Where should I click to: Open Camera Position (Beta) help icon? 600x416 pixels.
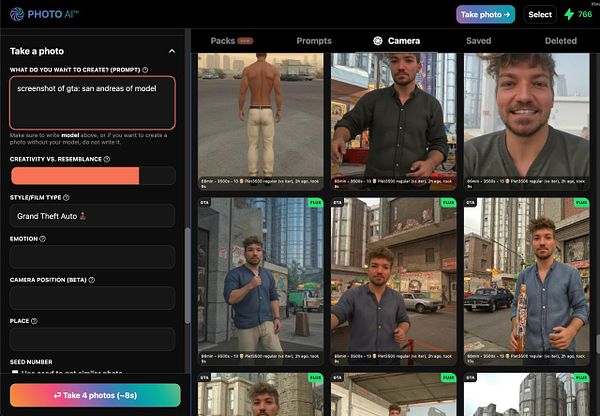(92, 280)
